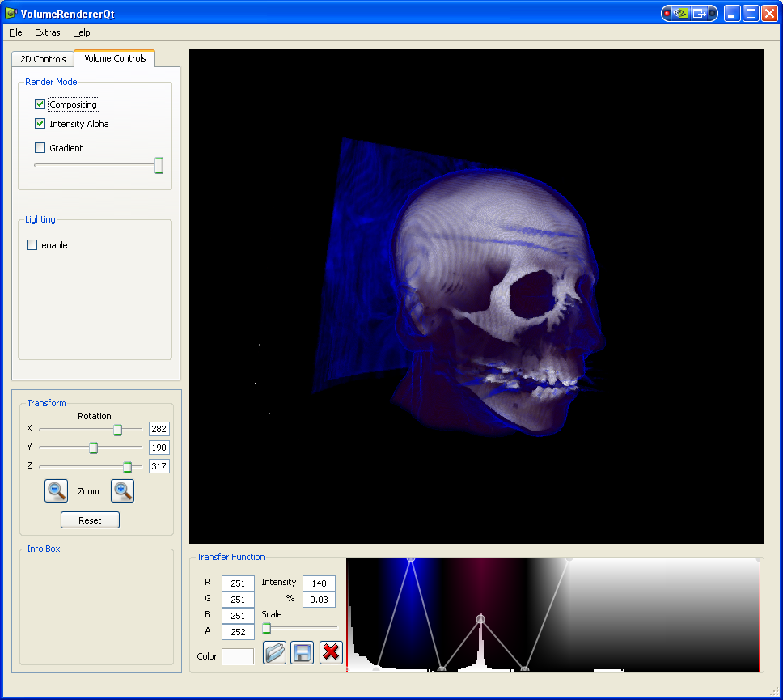Select the blue peak control point in transfer function

[411, 558]
